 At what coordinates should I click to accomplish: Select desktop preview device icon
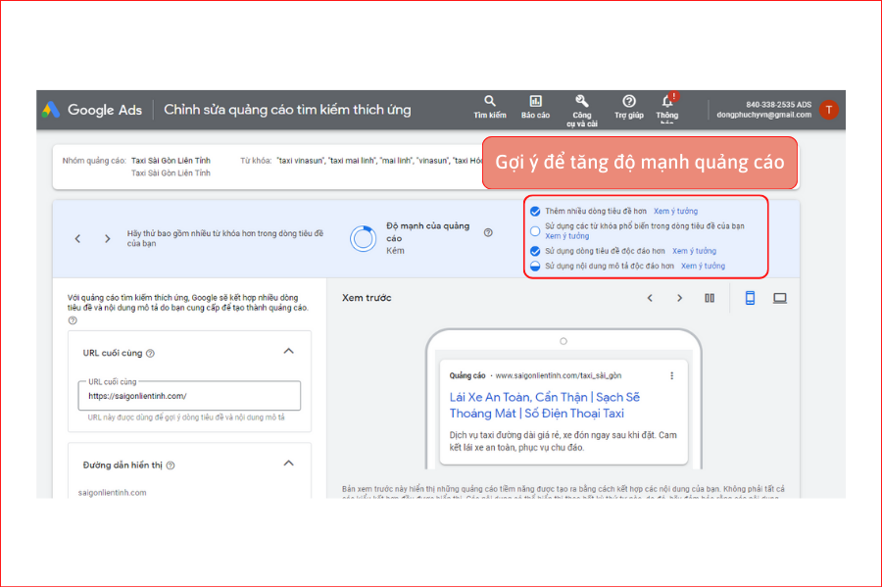(x=780, y=298)
